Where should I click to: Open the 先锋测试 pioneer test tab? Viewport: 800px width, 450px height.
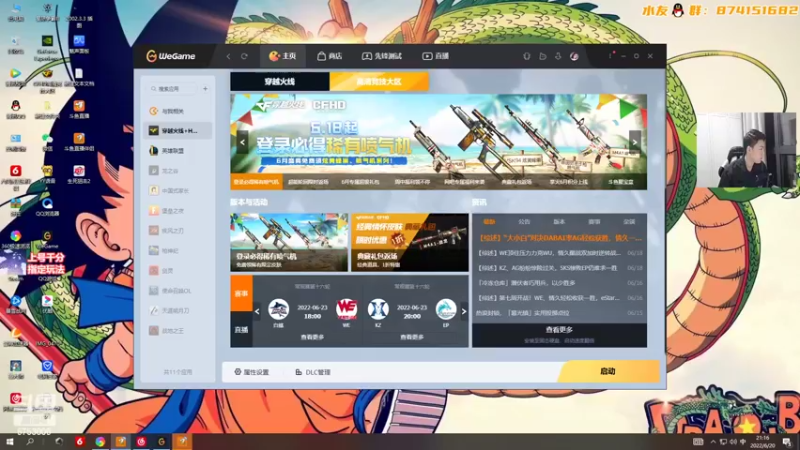pos(382,56)
